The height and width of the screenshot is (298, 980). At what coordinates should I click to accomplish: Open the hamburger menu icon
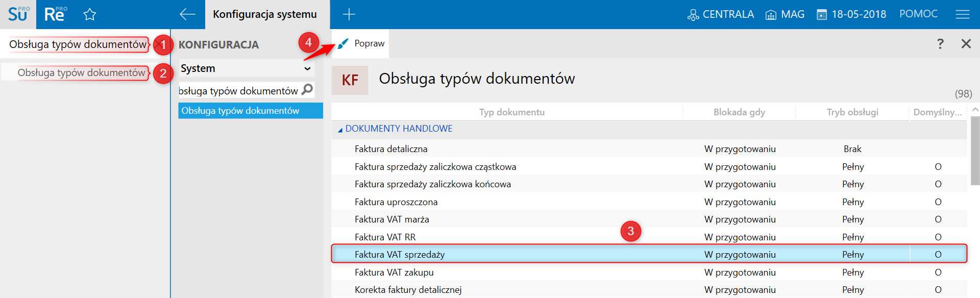962,14
